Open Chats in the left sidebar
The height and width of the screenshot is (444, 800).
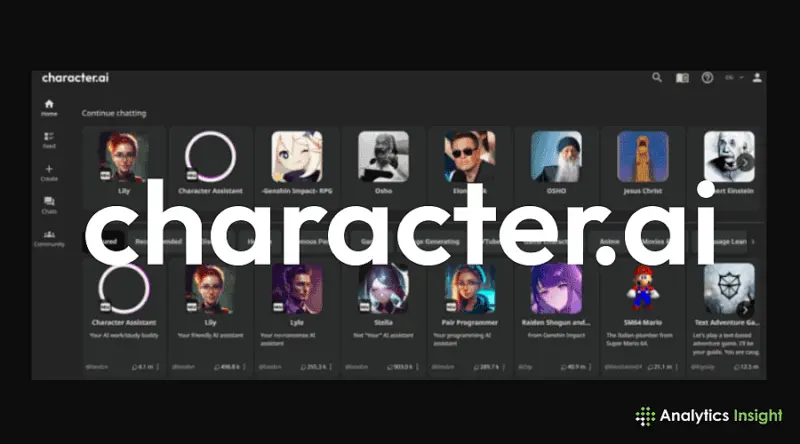[49, 205]
